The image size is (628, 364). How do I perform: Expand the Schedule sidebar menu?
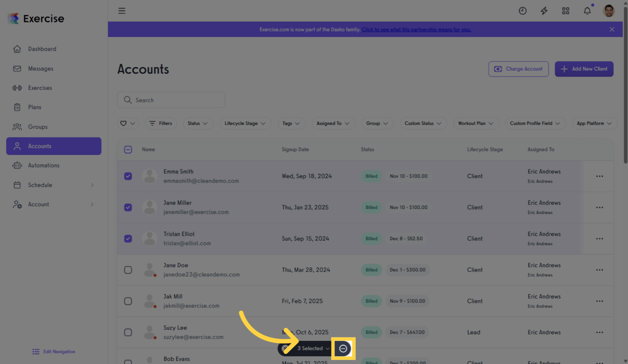40,185
